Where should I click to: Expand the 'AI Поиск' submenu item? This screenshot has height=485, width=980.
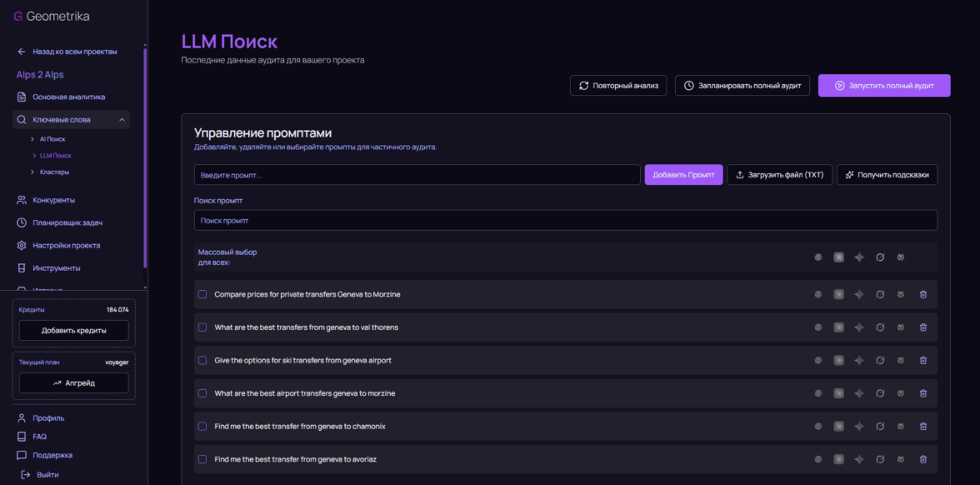[52, 139]
